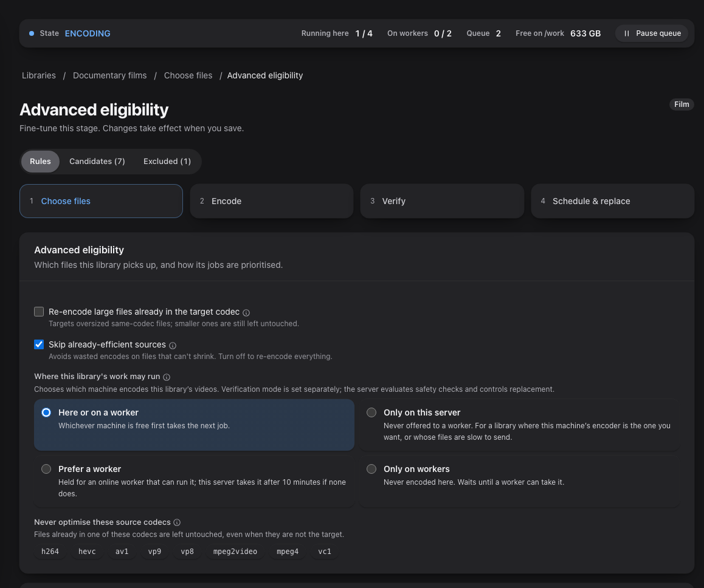This screenshot has height=588, width=704.
Task: Choose Prefer a worker option
Action: click(194, 481)
